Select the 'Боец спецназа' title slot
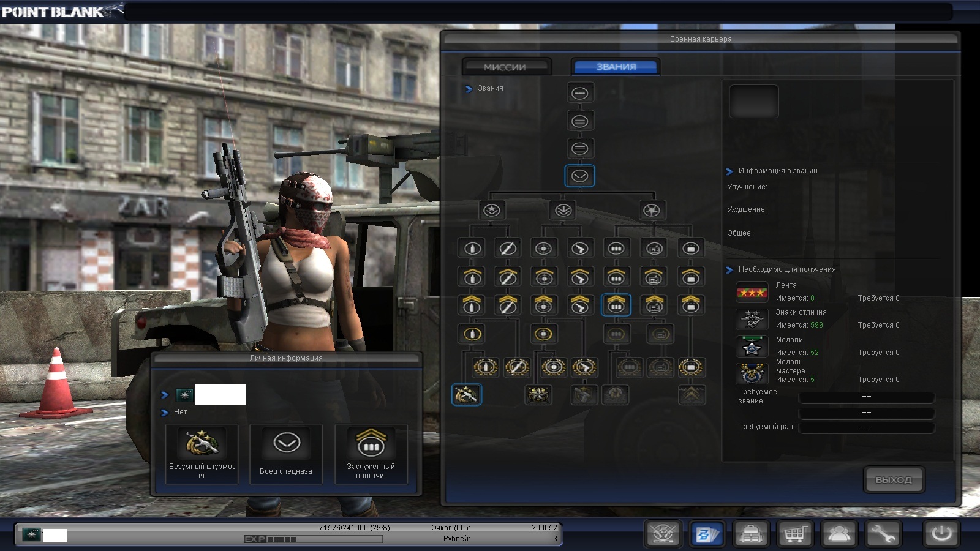 pyautogui.click(x=286, y=454)
